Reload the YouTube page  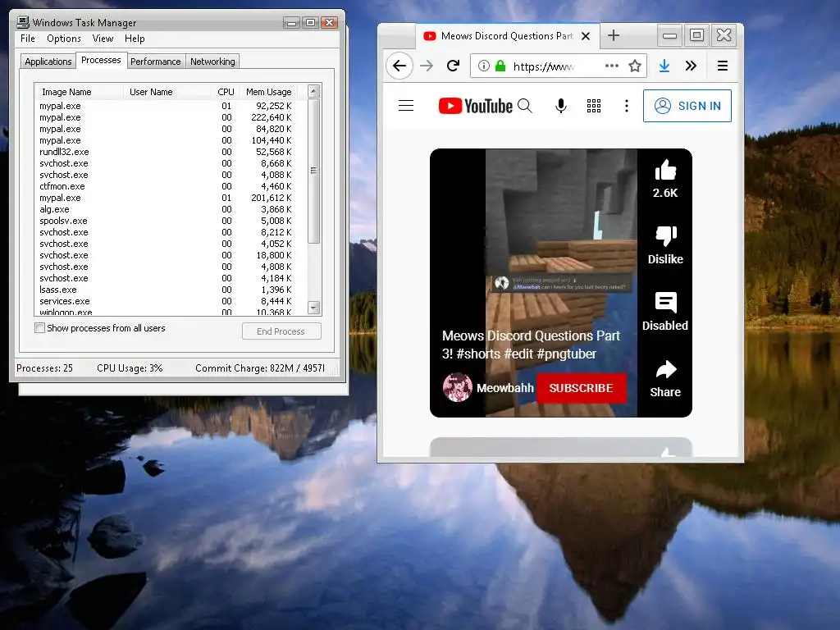[453, 66]
